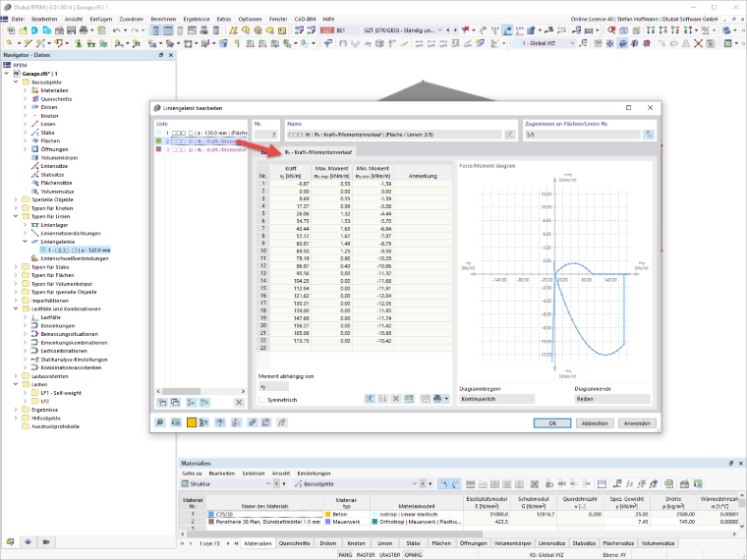Open Gehe zu in Materialien panel
Viewport: 747px width, 560px height.
click(x=192, y=474)
